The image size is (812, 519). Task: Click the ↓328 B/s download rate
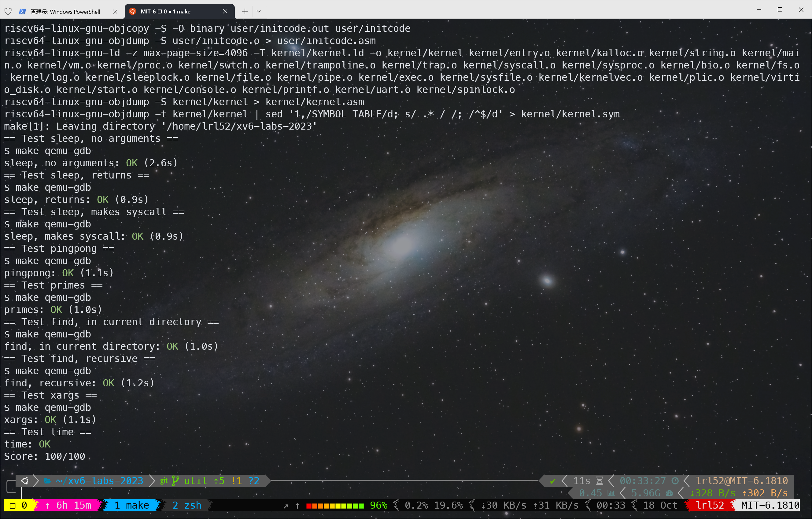pos(713,493)
